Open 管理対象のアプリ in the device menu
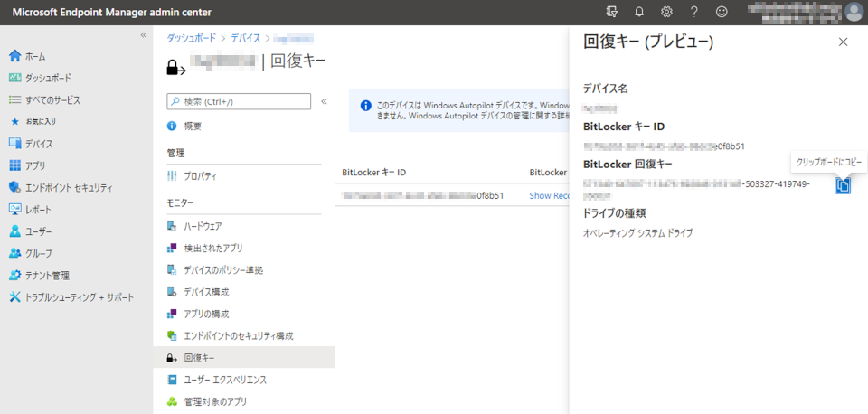Viewport: 868px width, 414px height. pyautogui.click(x=207, y=401)
